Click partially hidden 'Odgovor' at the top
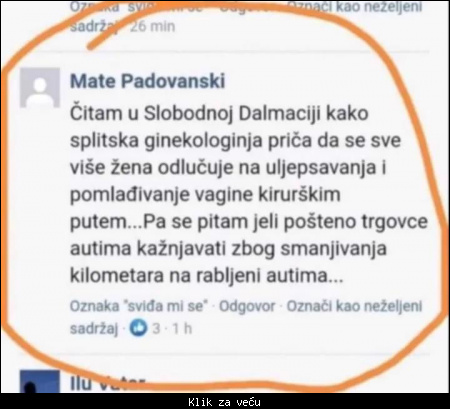 click(x=247, y=7)
